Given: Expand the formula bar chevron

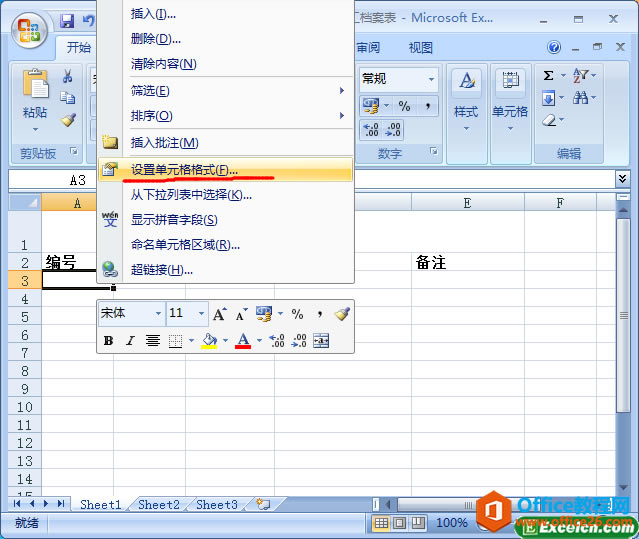Looking at the screenshot, I should 622,179.
